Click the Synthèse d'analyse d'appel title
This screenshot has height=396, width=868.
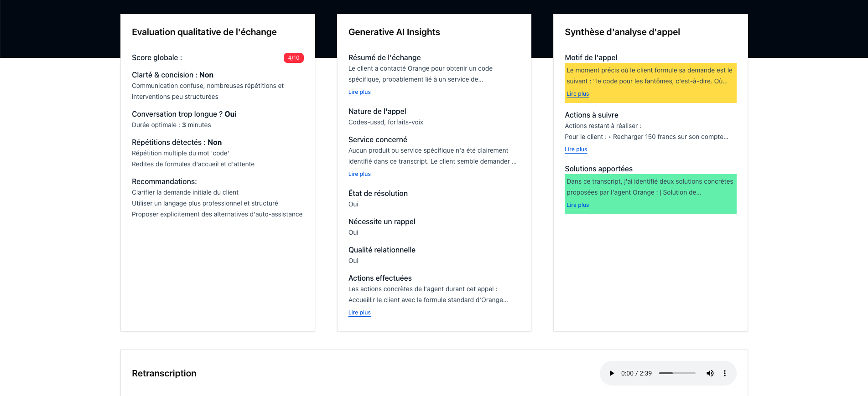(622, 32)
